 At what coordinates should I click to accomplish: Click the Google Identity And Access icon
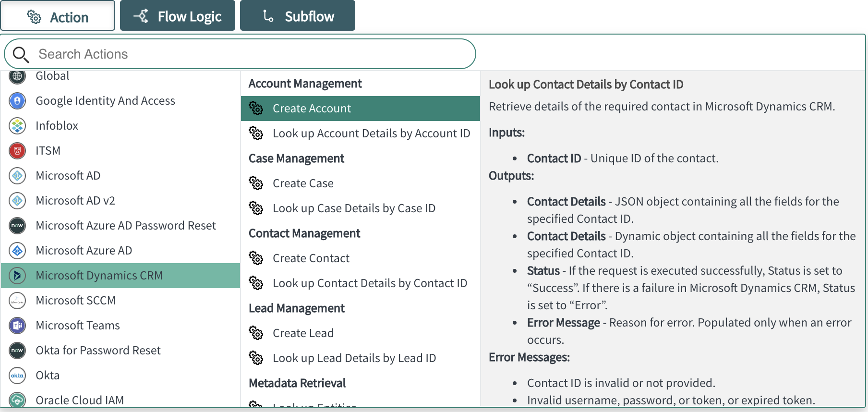point(17,101)
